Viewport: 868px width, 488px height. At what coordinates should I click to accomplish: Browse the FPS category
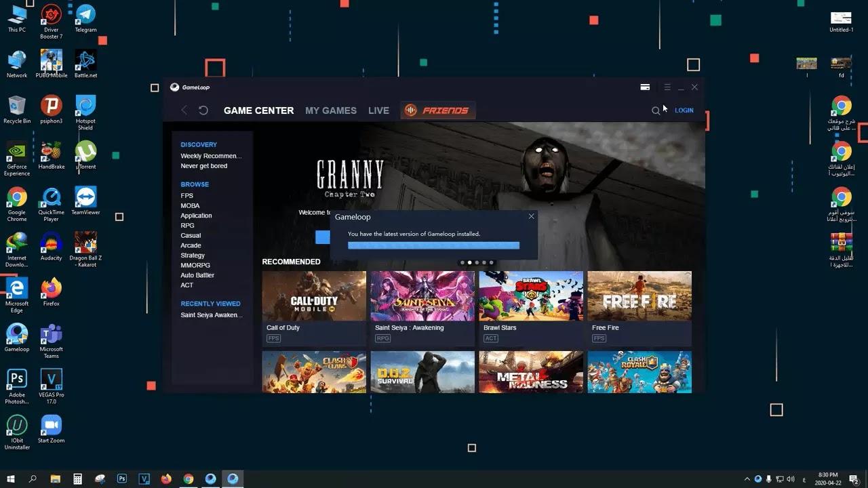click(x=187, y=196)
